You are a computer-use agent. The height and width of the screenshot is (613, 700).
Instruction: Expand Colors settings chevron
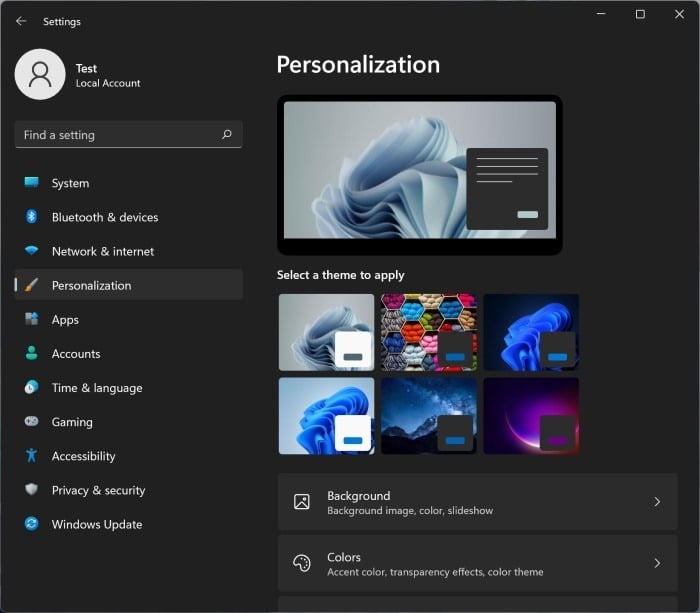[x=657, y=563]
